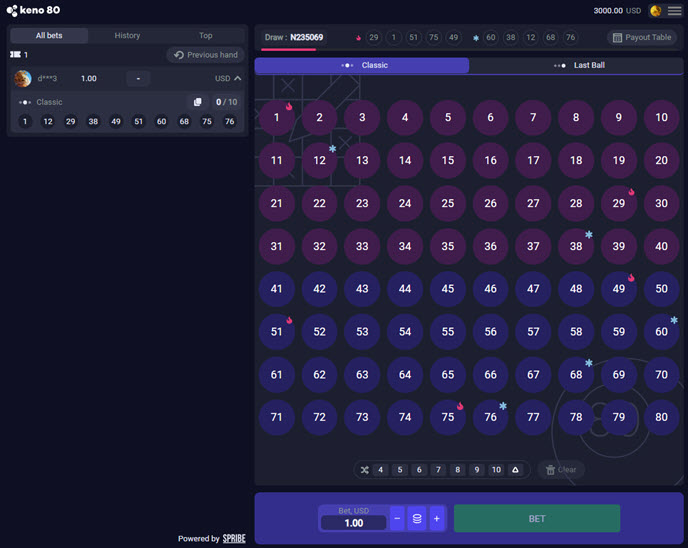Click the random pick shuffle icon
The image size is (688, 548).
click(365, 469)
